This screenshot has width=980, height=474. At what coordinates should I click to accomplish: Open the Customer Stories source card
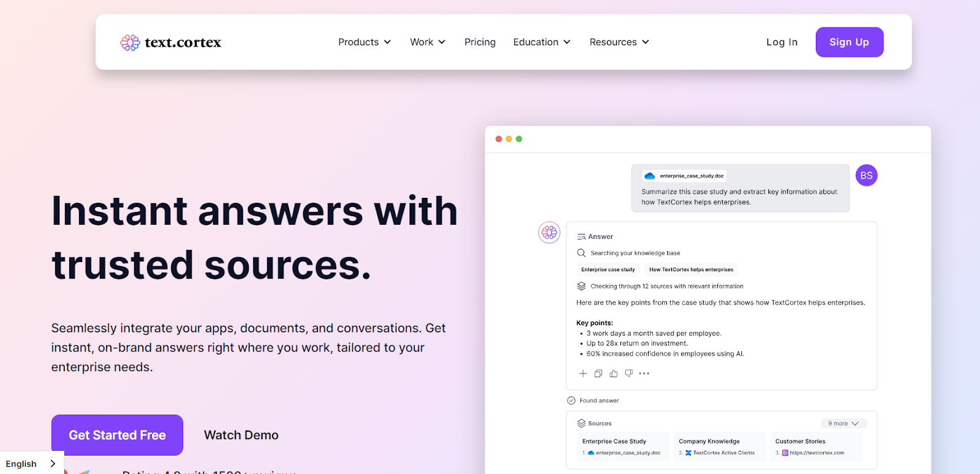tap(816, 447)
